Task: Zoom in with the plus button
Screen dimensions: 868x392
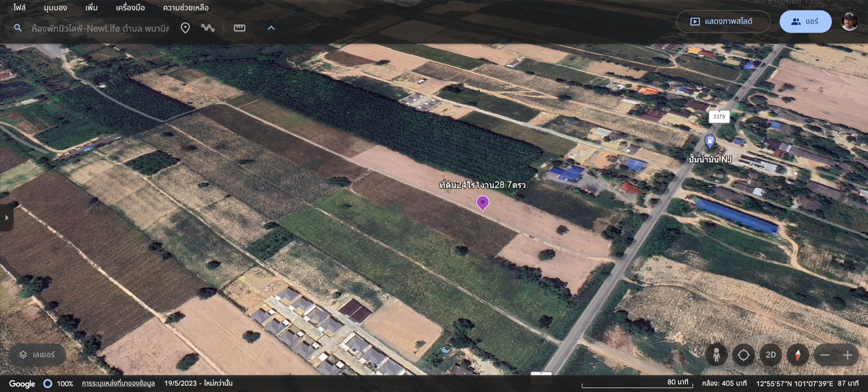Action: (x=848, y=355)
